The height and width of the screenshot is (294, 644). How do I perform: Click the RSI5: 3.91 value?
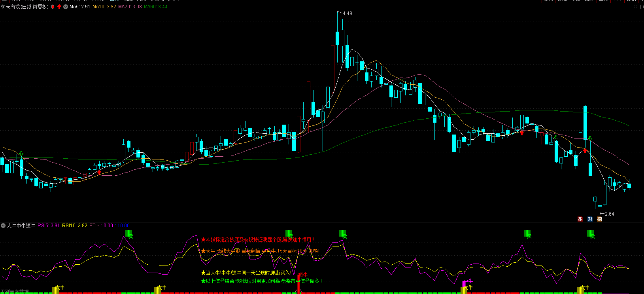[49, 226]
